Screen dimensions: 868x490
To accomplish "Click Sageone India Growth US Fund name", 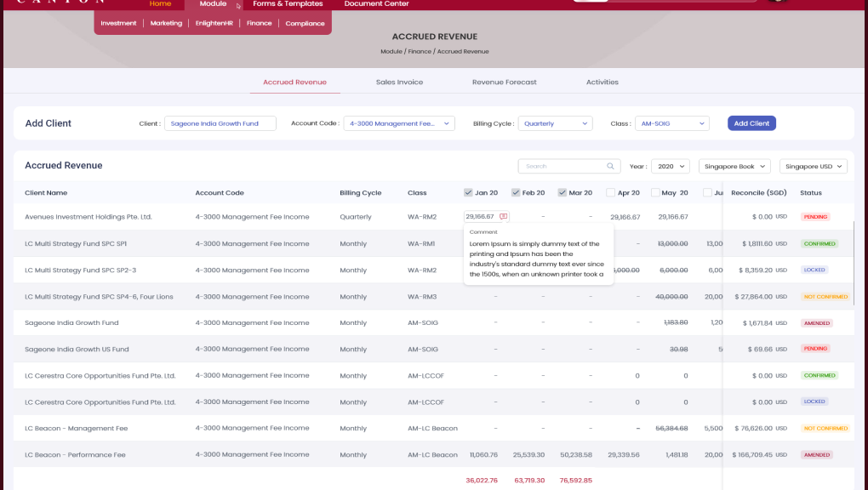I will pyautogui.click(x=77, y=350).
